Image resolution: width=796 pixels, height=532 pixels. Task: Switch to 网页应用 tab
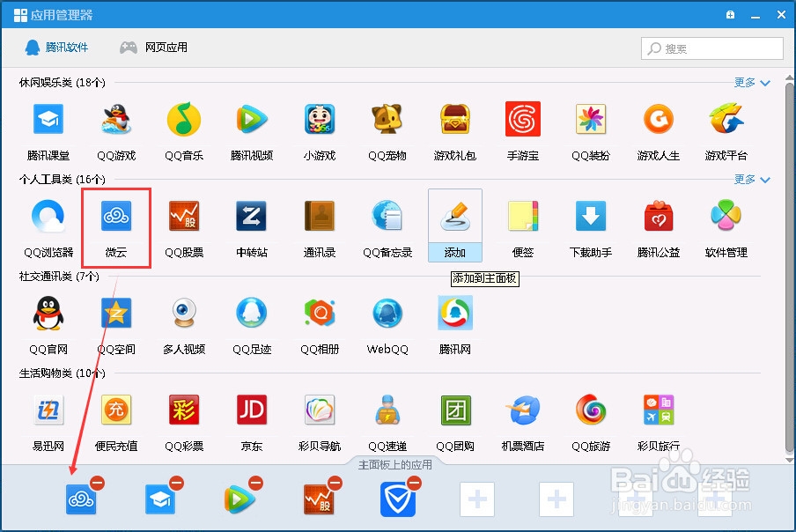click(x=153, y=48)
